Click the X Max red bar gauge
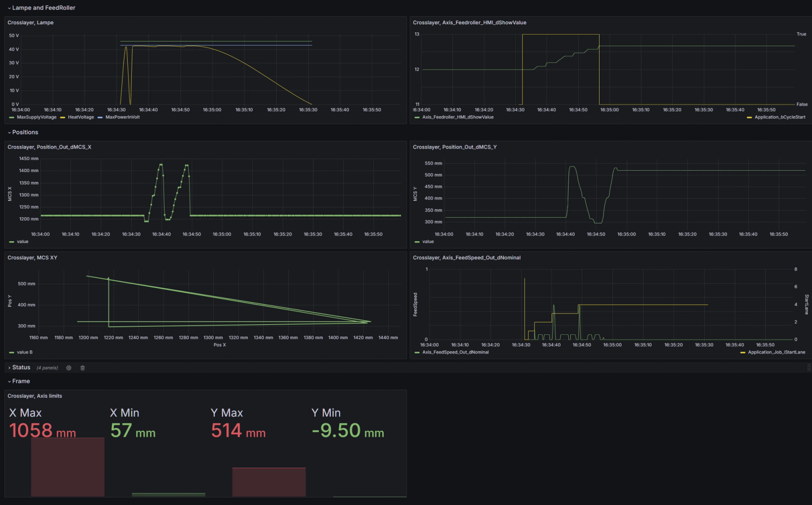 pyautogui.click(x=67, y=467)
